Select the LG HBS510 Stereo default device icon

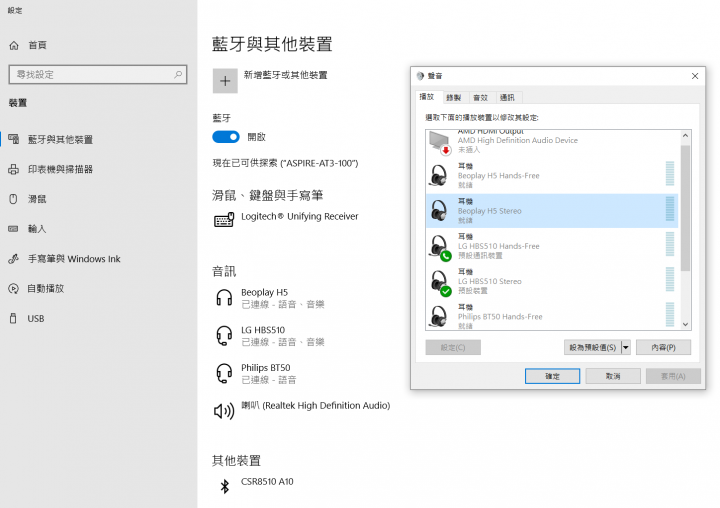[440, 282]
